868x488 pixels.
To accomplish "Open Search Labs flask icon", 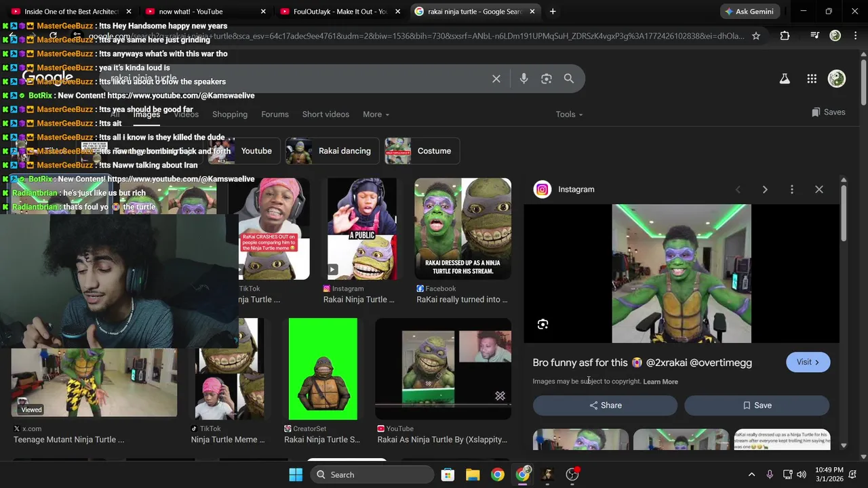I will tap(785, 79).
